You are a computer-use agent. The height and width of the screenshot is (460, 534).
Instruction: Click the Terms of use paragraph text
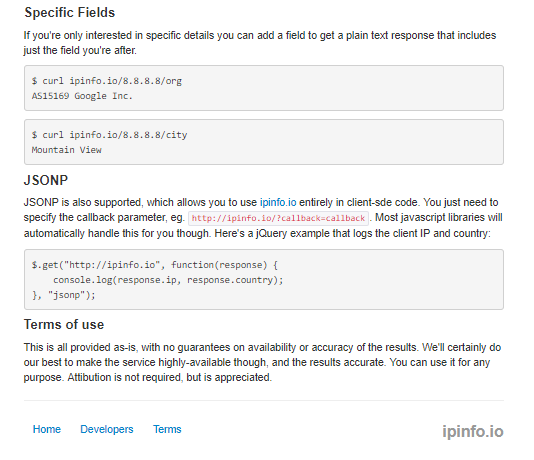(x=262, y=362)
